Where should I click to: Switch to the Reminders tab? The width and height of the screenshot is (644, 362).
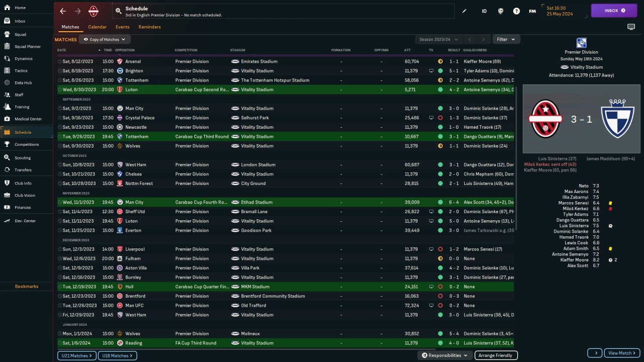[x=149, y=27]
